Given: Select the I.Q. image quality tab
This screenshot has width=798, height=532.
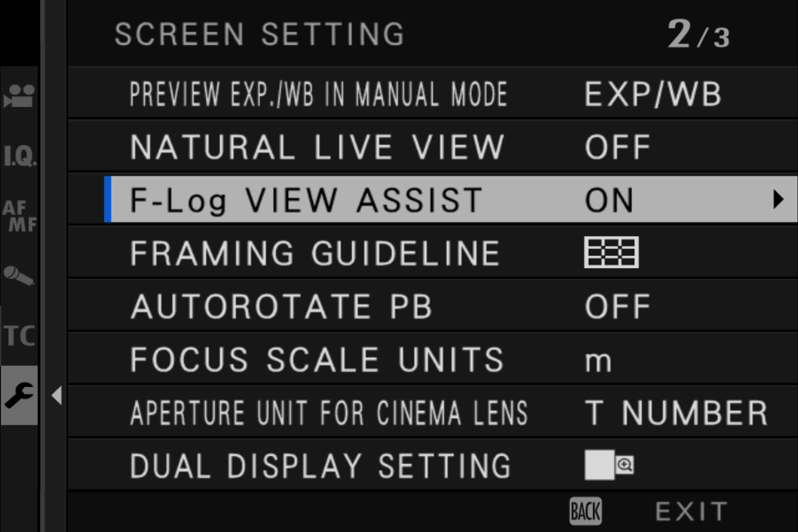Looking at the screenshot, I should (x=19, y=156).
